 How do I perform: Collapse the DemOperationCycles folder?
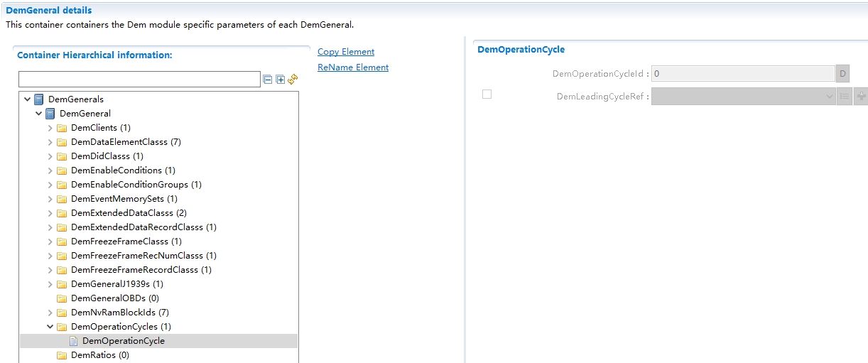pyautogui.click(x=50, y=327)
